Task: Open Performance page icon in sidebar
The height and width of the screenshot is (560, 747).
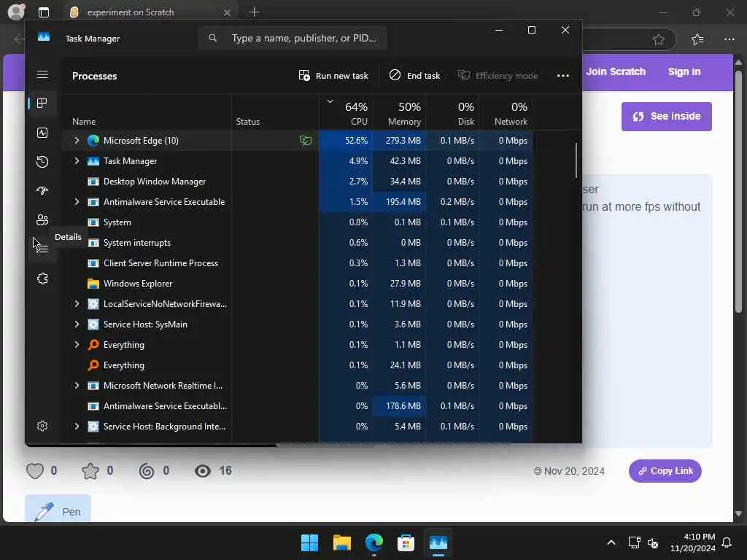Action: [x=42, y=133]
